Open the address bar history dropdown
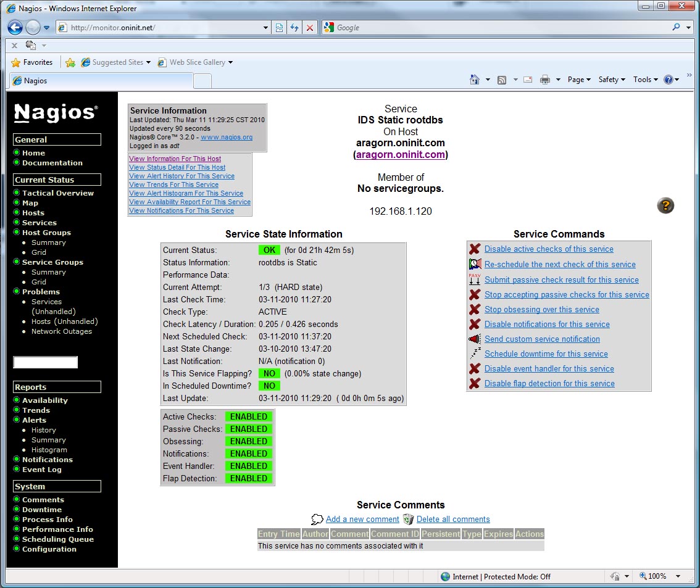Screen dimensions: 700x588 [265, 28]
